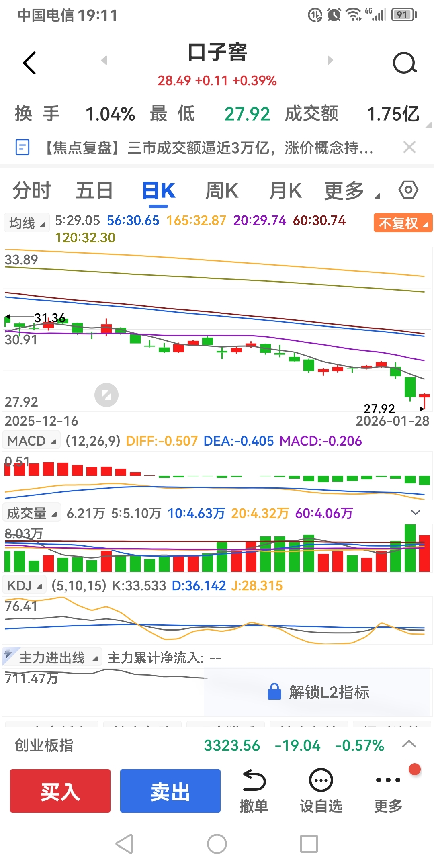Open the MACD indicator dropdown

(31, 441)
